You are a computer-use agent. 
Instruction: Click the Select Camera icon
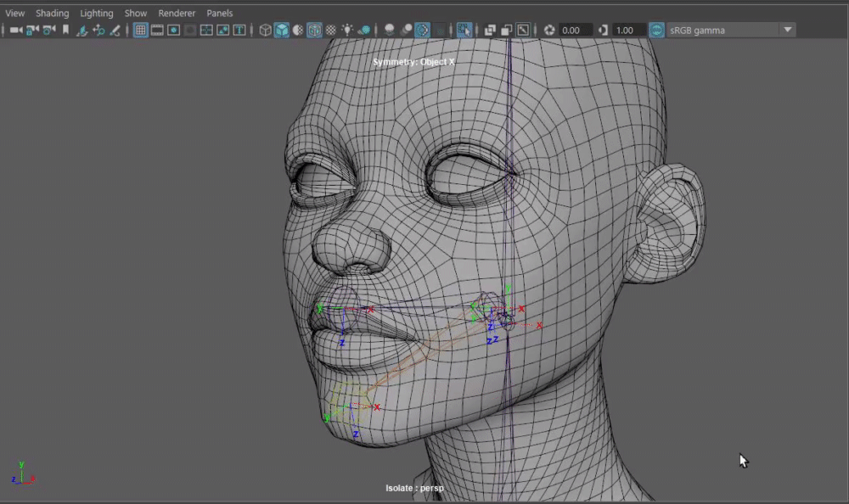pos(16,31)
